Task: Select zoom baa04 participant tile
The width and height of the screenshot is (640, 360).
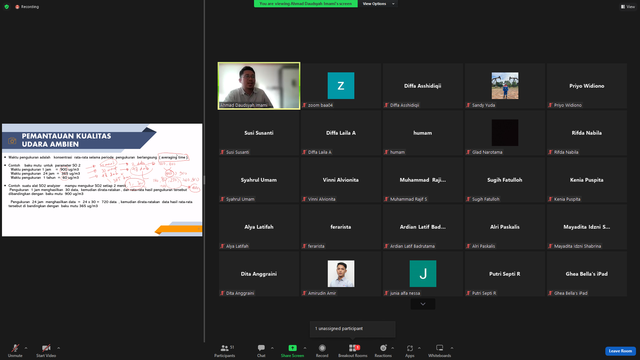Action: [341, 86]
